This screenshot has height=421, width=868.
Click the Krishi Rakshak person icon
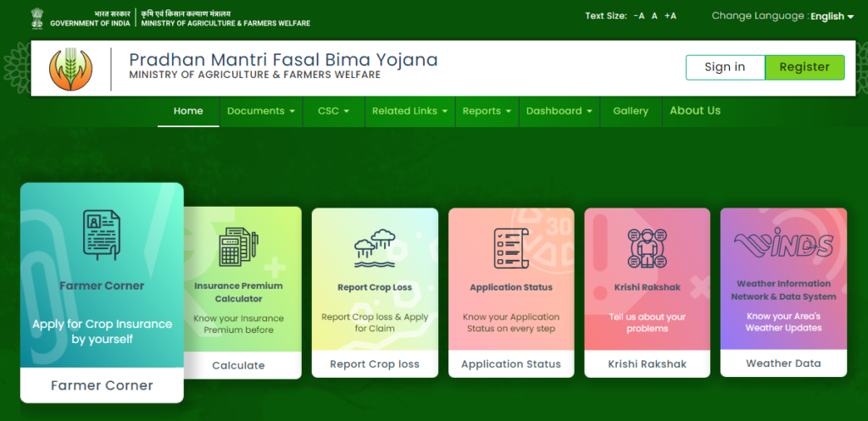pyautogui.click(x=647, y=248)
